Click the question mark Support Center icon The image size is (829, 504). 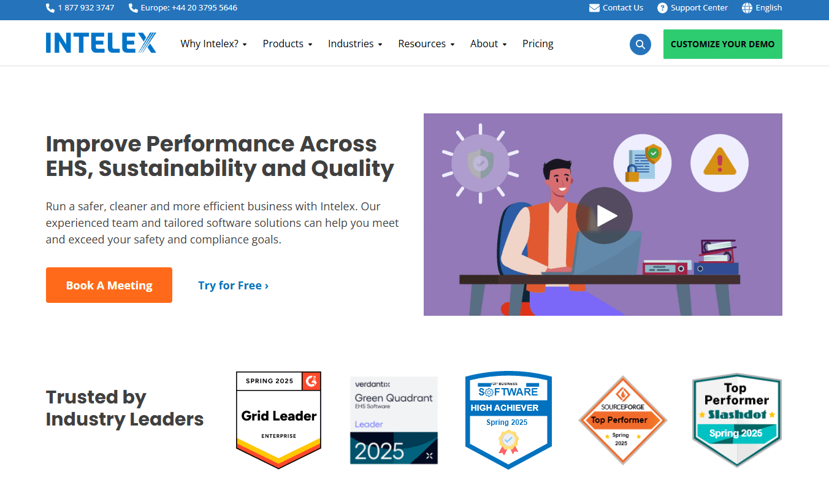point(662,8)
